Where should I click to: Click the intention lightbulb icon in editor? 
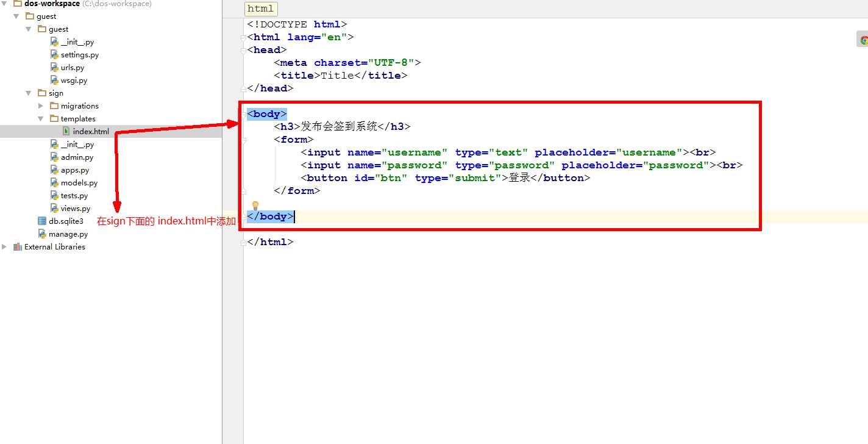(x=255, y=206)
